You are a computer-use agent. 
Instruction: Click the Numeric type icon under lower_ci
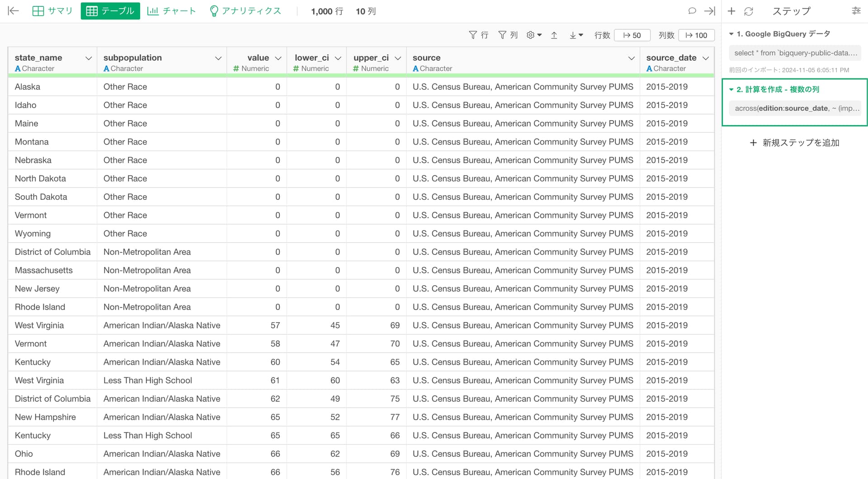coord(296,69)
